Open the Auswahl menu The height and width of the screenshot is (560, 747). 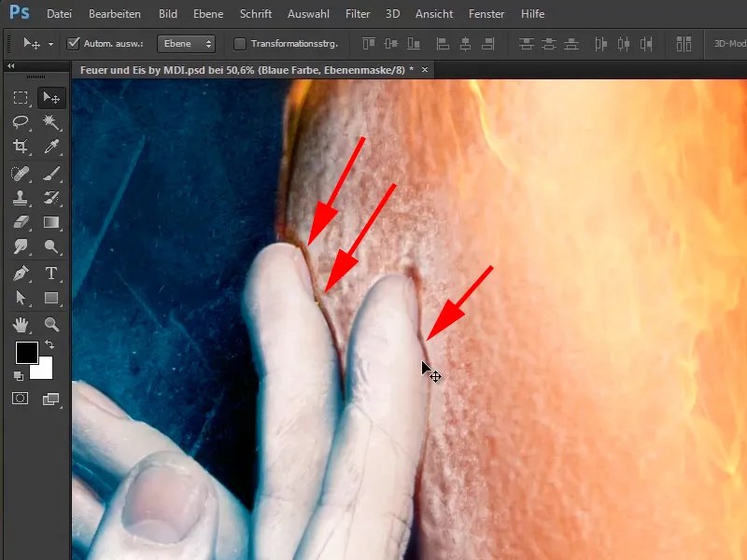[308, 14]
